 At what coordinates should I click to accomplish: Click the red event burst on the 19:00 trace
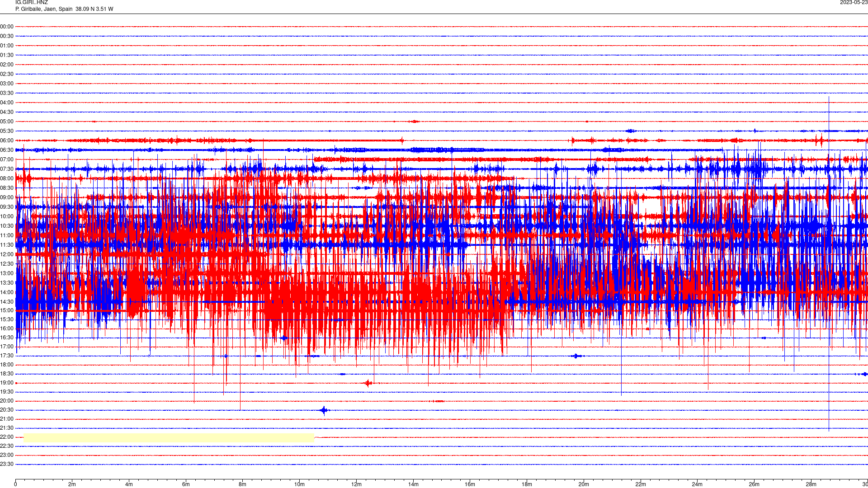pyautogui.click(x=368, y=383)
